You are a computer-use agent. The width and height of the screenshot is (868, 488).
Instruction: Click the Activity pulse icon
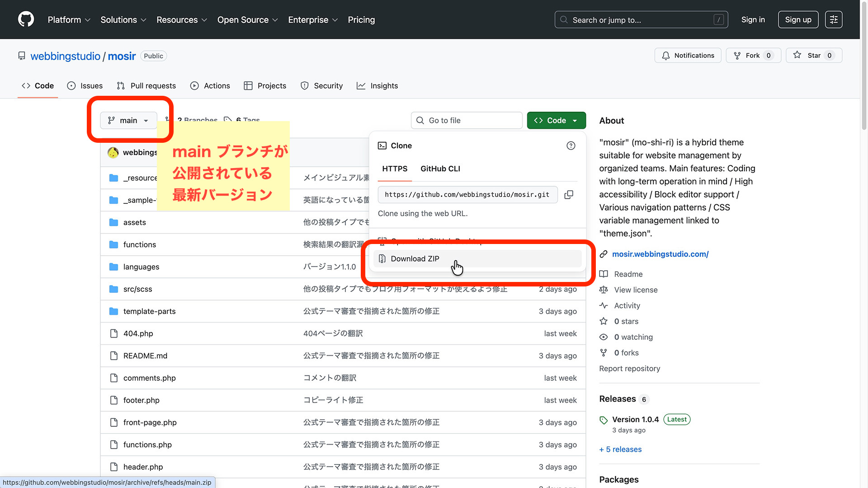coord(604,305)
